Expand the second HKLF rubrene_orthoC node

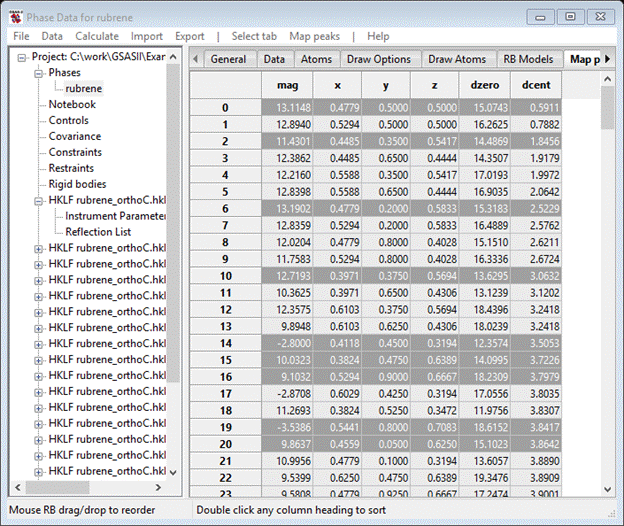pyautogui.click(x=38, y=248)
